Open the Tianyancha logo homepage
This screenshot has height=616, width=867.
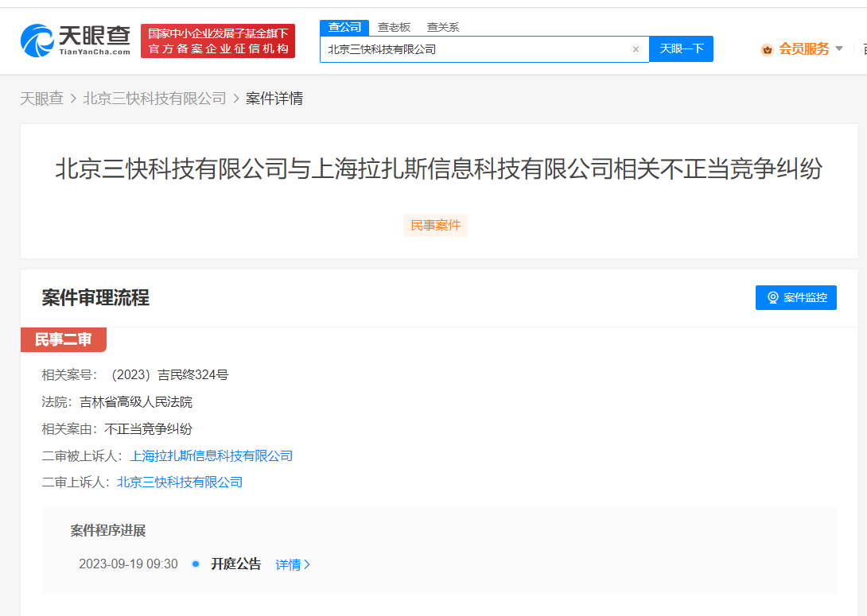pos(76,41)
